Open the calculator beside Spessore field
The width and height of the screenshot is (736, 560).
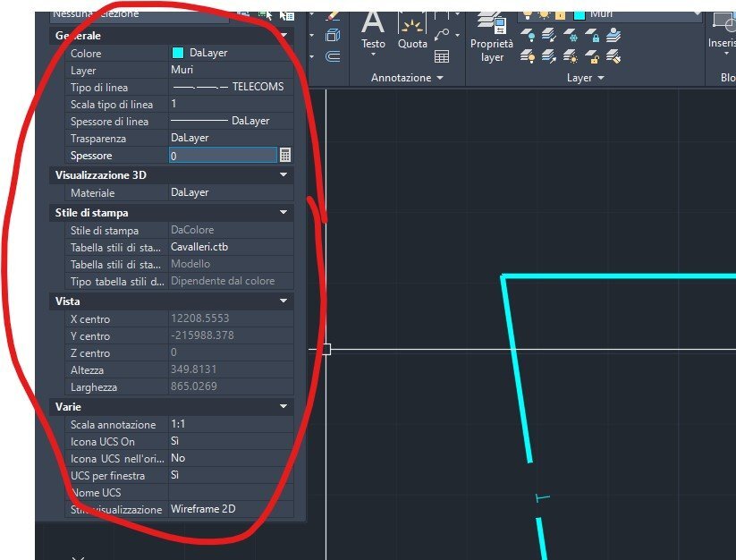coord(285,155)
